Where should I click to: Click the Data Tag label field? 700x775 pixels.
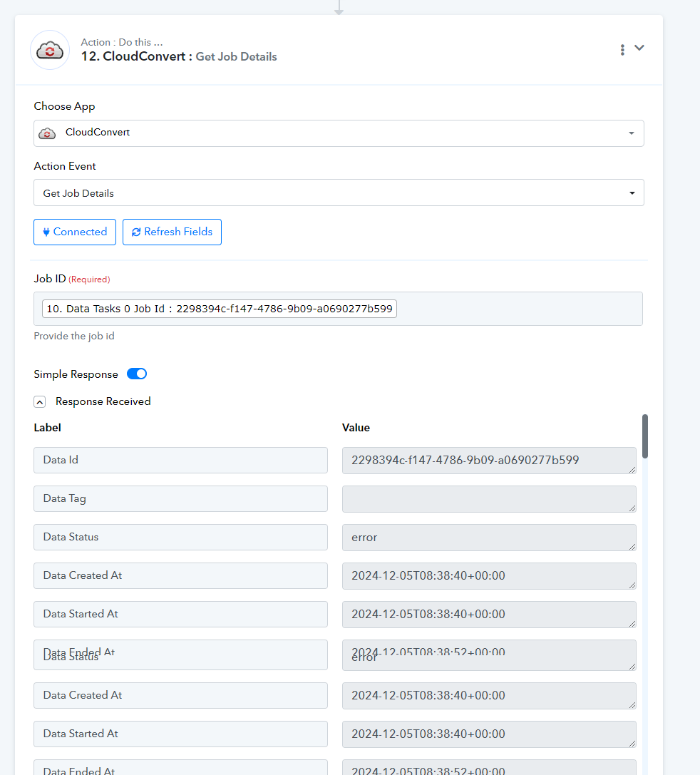click(180, 498)
